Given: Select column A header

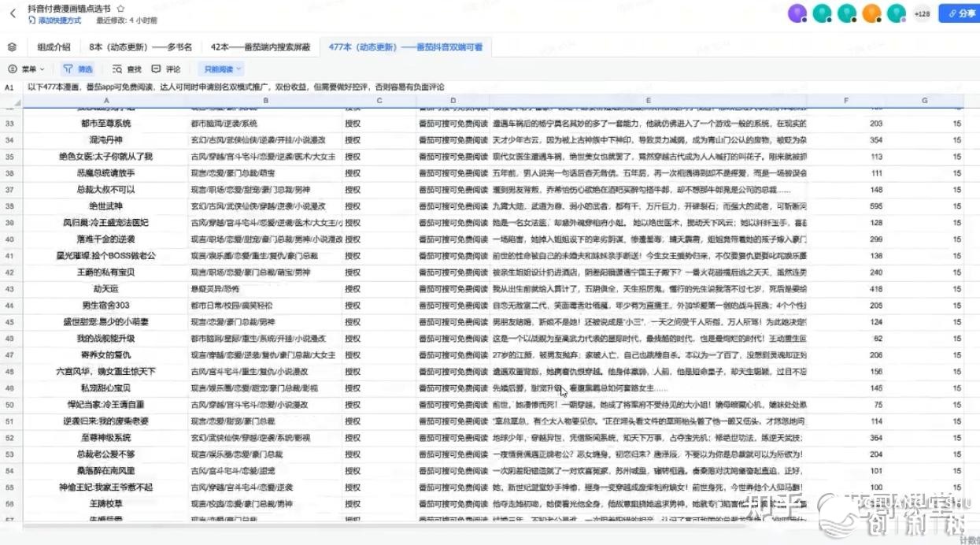Looking at the screenshot, I should point(105,101).
